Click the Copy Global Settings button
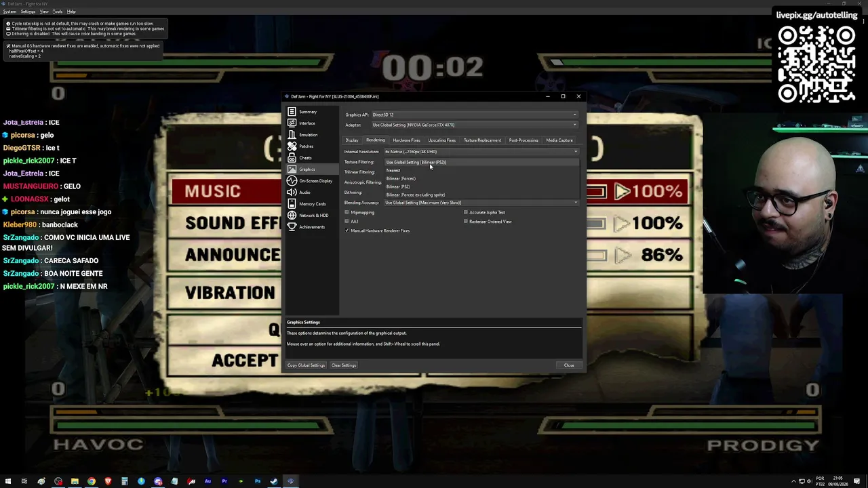Image resolution: width=868 pixels, height=488 pixels. pos(306,365)
